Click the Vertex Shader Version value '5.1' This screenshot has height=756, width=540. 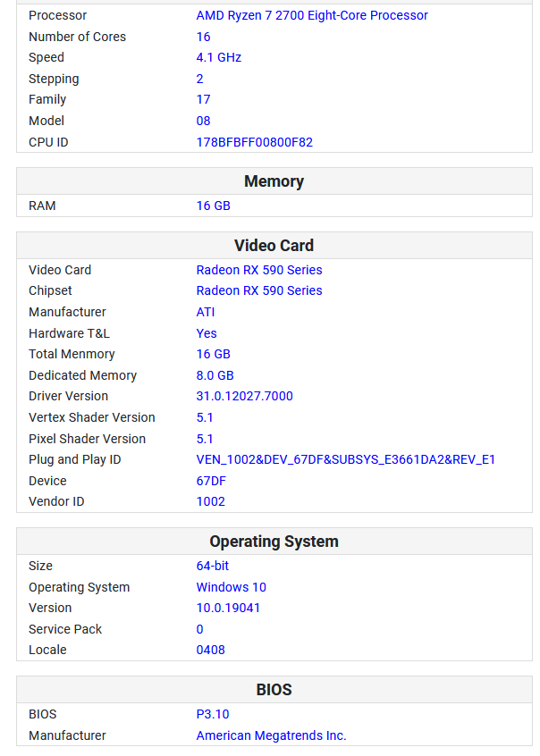tap(205, 417)
